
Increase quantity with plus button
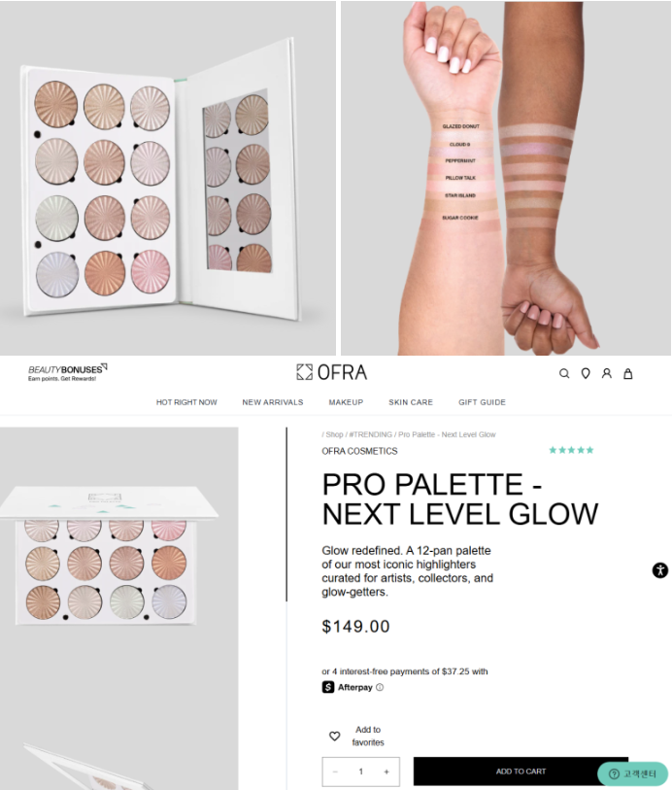pos(386,772)
